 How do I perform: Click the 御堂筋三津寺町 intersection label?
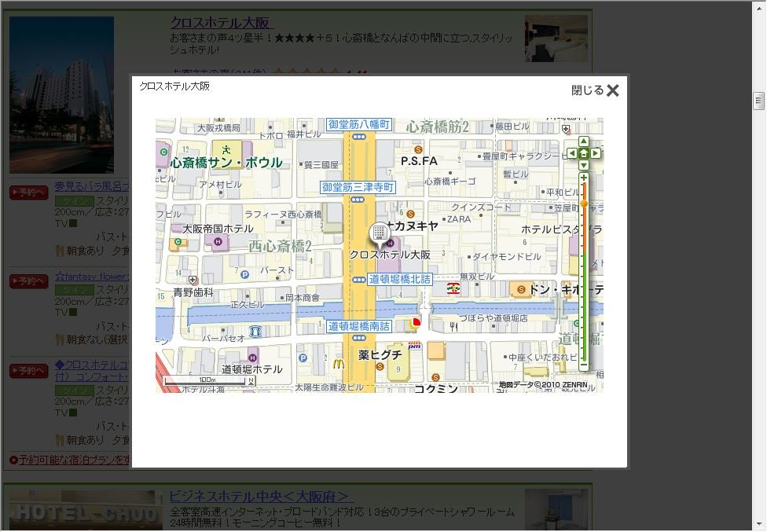point(358,187)
